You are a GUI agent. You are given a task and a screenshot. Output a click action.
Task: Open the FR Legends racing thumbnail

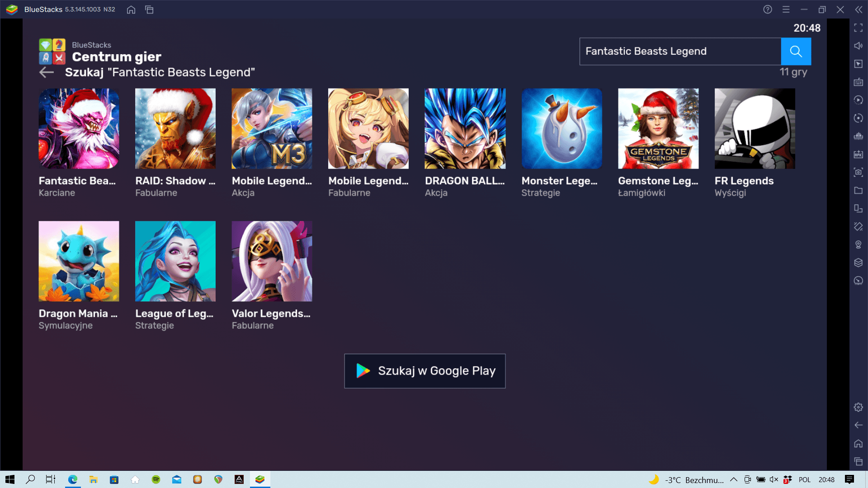tap(755, 128)
